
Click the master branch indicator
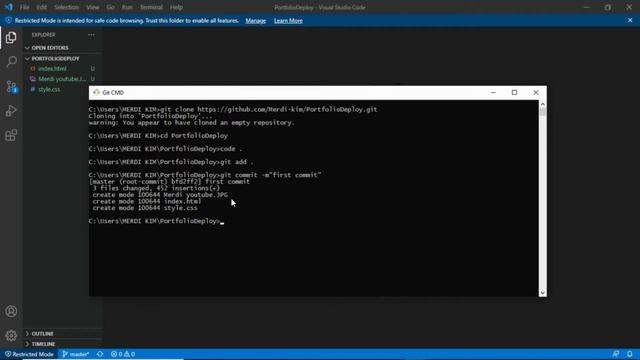(x=76, y=354)
